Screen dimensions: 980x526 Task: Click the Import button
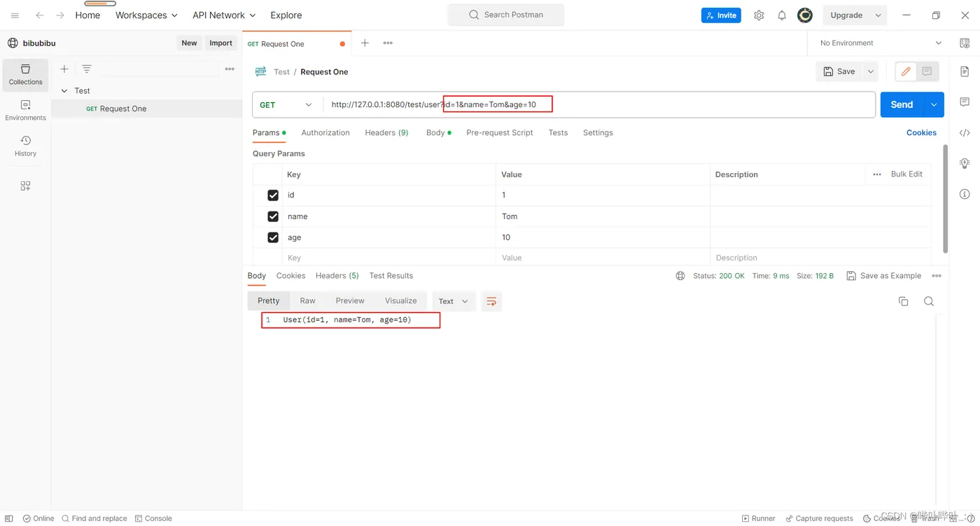220,43
